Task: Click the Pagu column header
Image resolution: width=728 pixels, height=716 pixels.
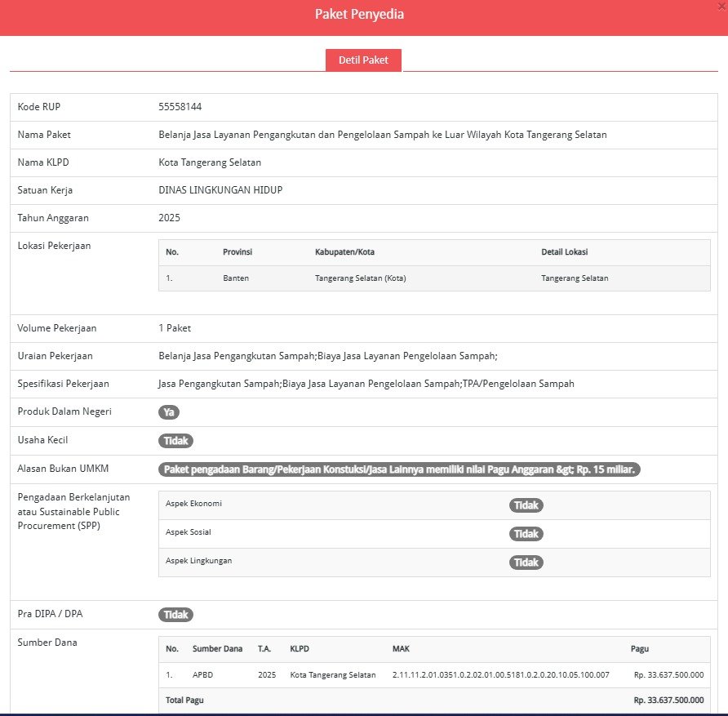Action: 640,649
